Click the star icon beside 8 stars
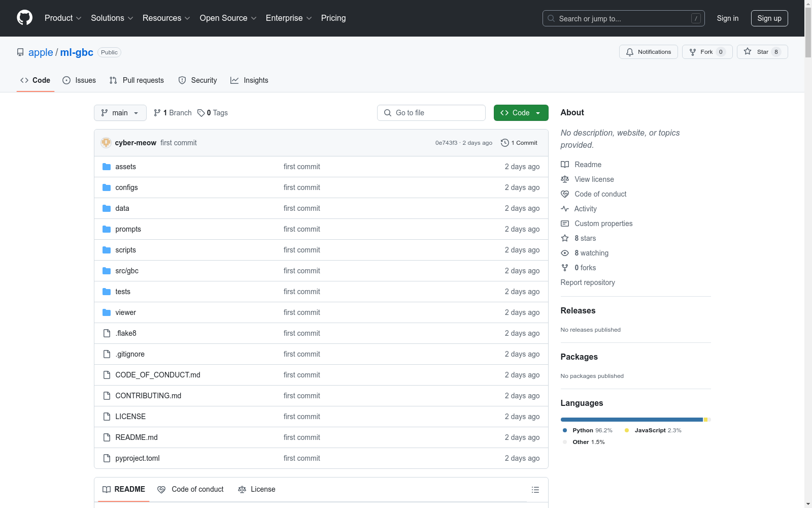The width and height of the screenshot is (812, 508). (565, 238)
